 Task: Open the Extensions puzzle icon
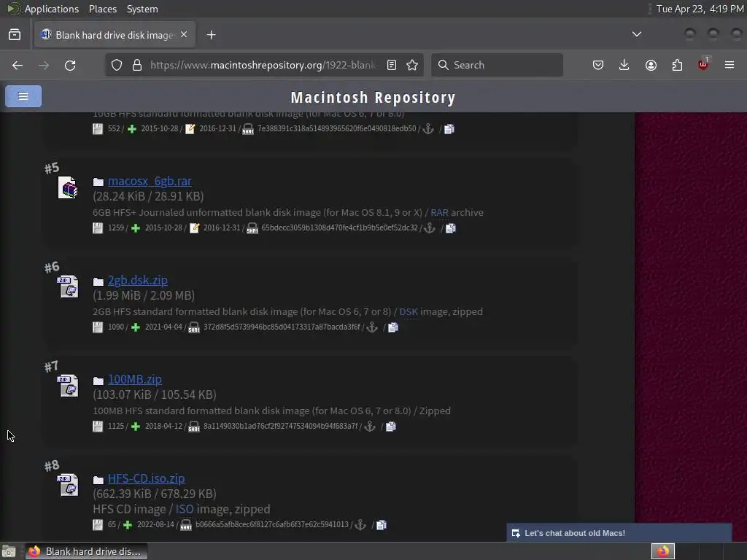pos(677,65)
